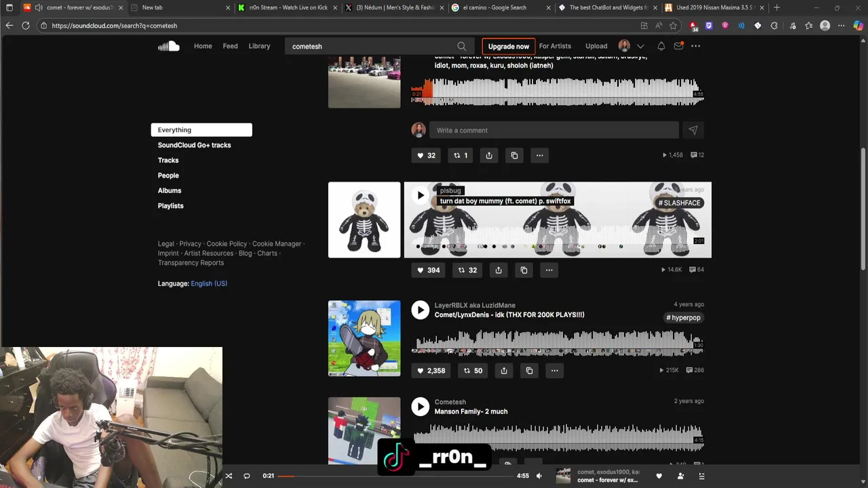Add page to favorites star
This screenshot has width=868, height=488.
click(x=673, y=26)
